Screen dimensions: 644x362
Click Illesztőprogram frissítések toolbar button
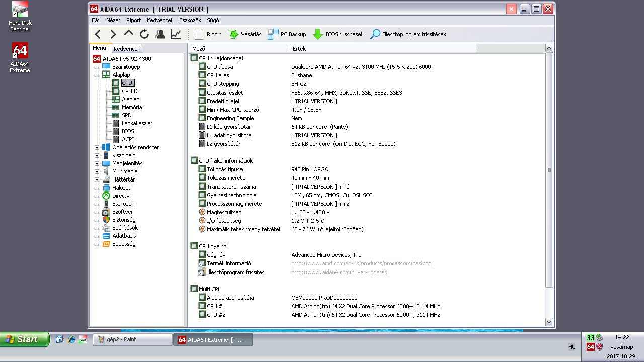point(408,34)
